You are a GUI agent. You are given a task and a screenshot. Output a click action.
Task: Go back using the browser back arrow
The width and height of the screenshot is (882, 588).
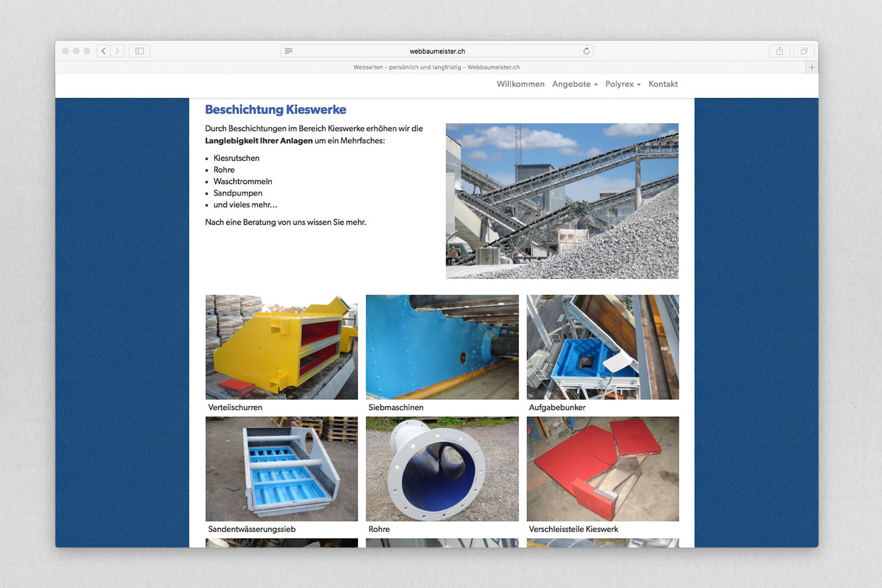coord(103,51)
